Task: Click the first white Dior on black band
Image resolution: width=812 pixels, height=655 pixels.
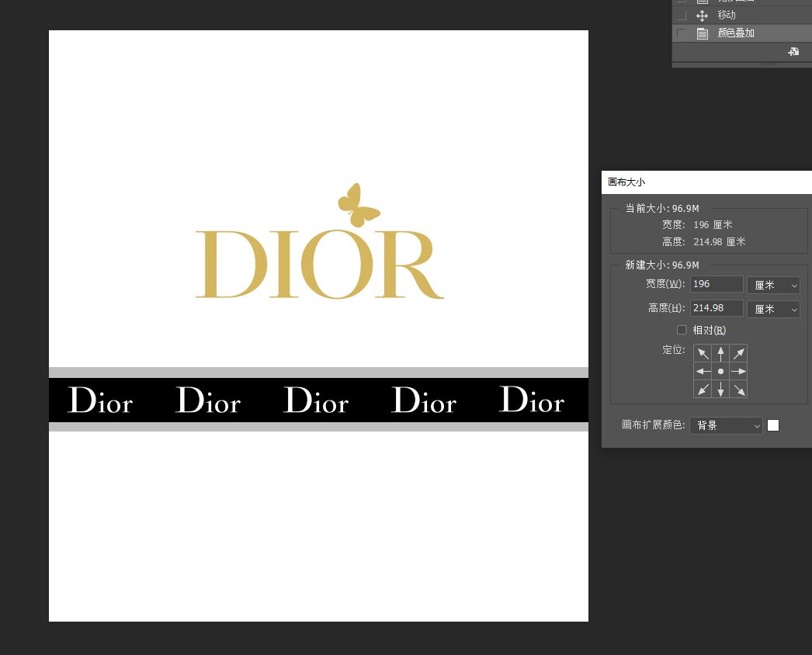Action: [100, 400]
